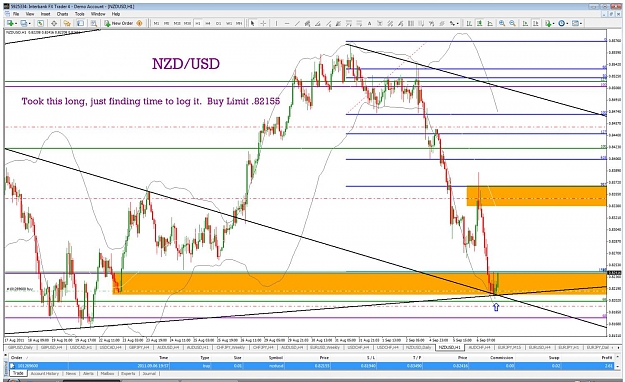Select the Crosshair tool
Image resolution: width=625 pixels, height=382 pixels.
[263, 24]
